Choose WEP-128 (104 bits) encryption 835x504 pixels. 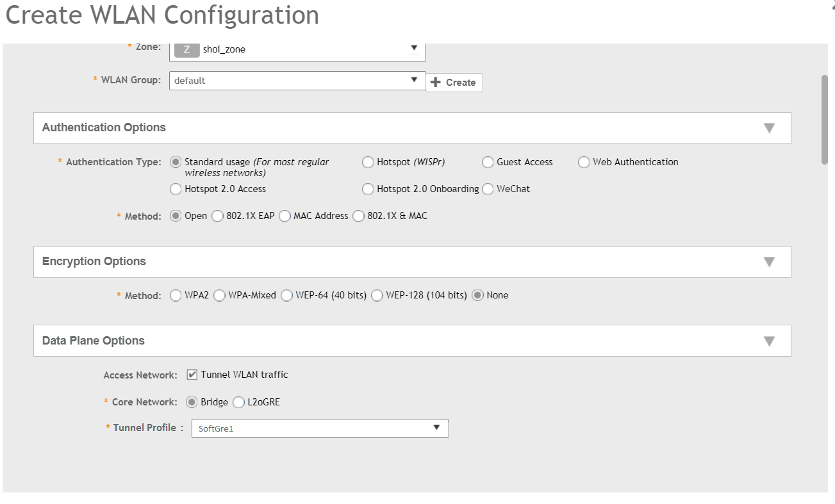point(377,296)
